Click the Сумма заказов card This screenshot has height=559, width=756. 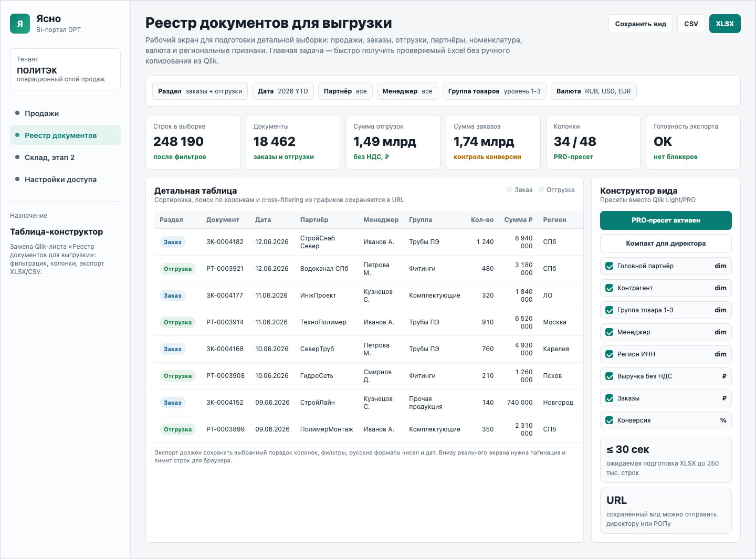493,142
